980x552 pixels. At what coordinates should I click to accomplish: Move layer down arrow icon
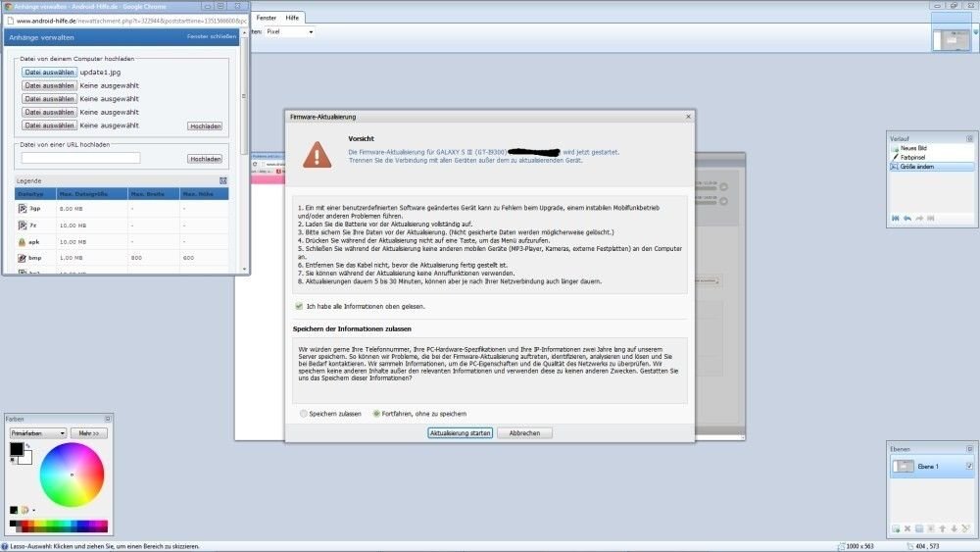tap(955, 528)
